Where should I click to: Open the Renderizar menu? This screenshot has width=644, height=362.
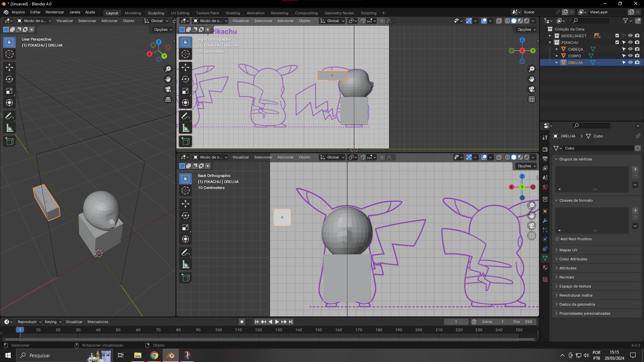[x=55, y=12]
